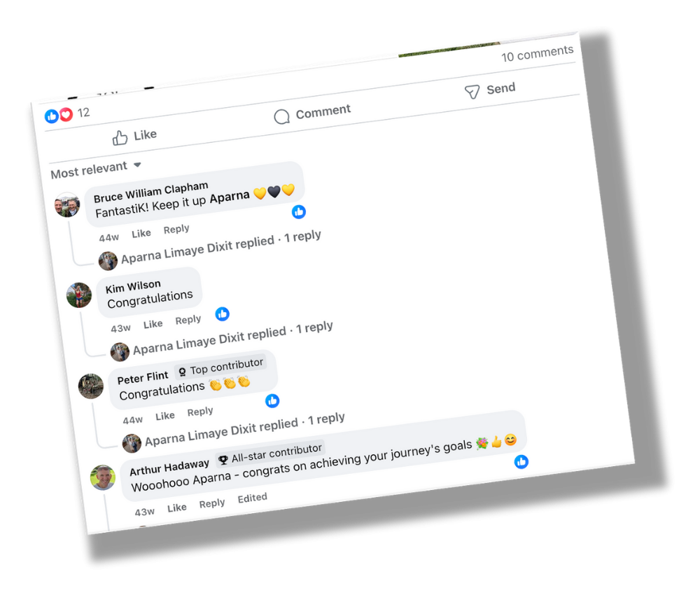
Task: Expand Aparna's reply under Kim Wilson's comment
Action: pos(232,338)
